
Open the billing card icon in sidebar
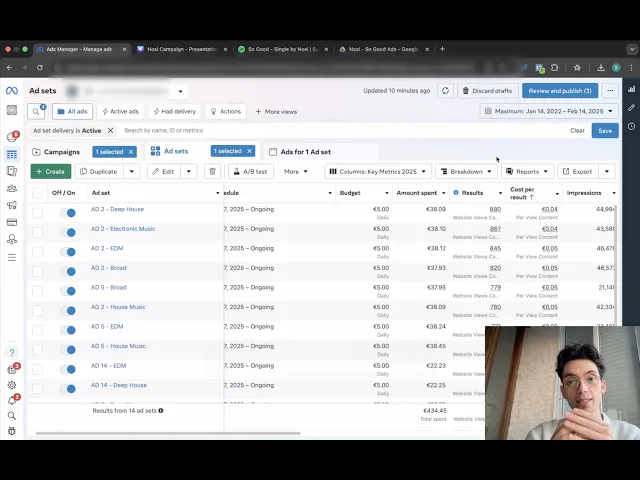12,222
